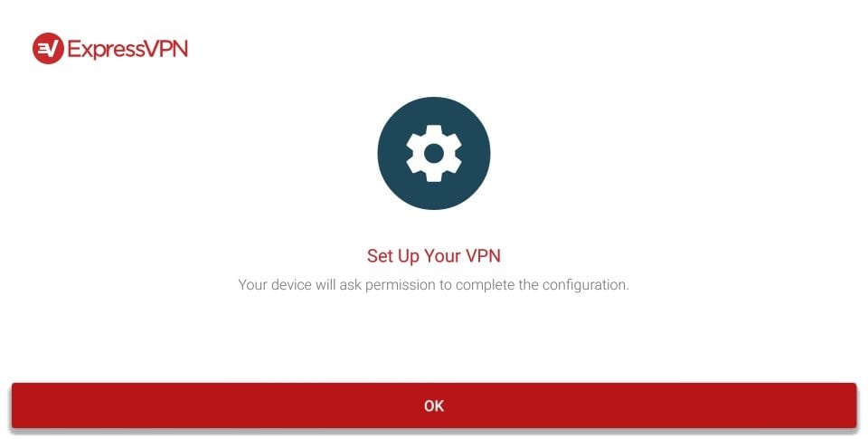Viewport: 868px width, 439px height.
Task: Click the ExpressVPN wordmark text
Action: click(x=127, y=50)
